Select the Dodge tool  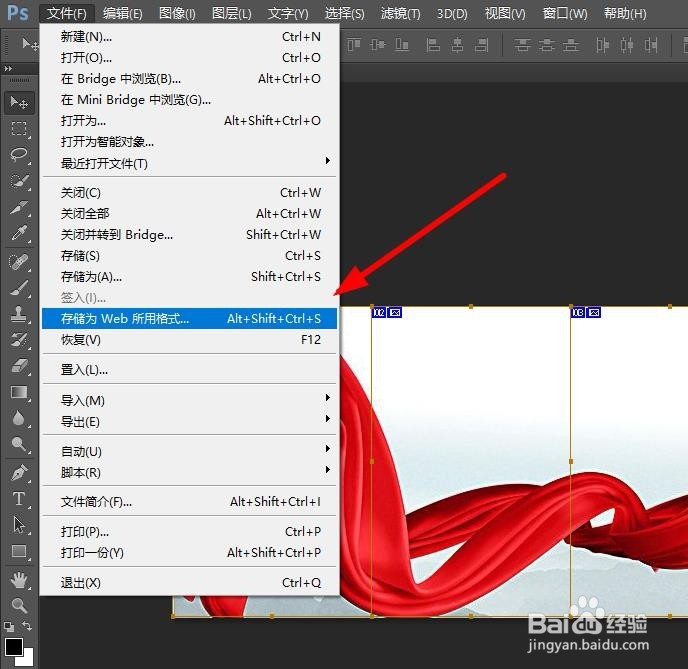(x=18, y=444)
